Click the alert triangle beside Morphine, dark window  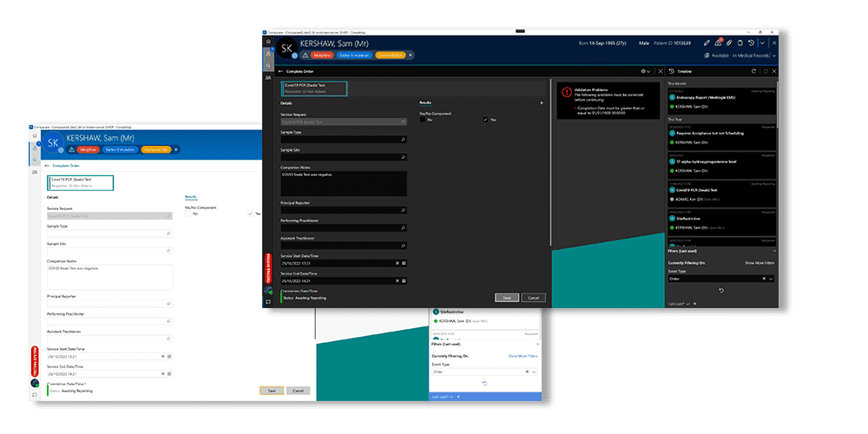point(305,56)
